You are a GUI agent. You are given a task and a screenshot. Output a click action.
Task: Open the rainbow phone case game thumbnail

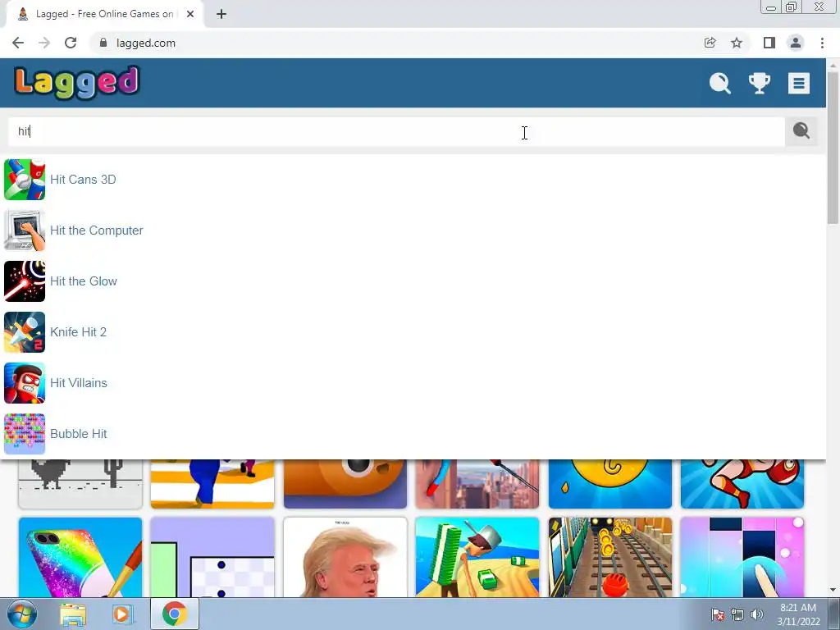(80, 557)
